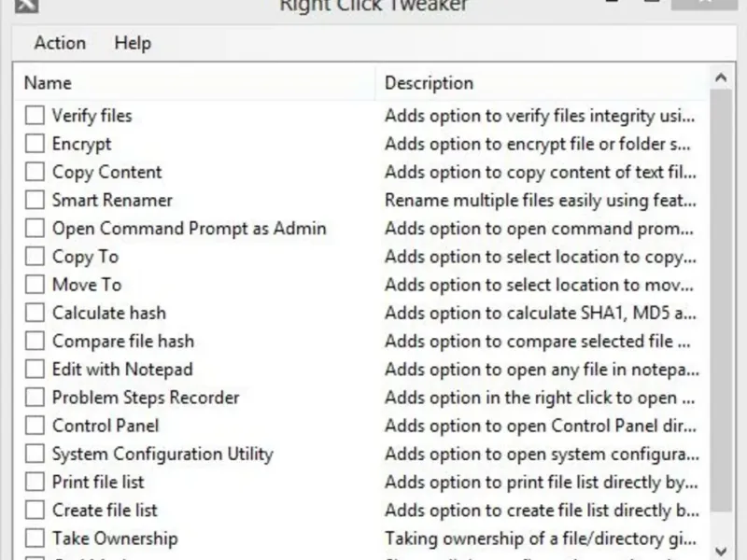Tick the Move To checkbox
Screen dimensions: 747x560
coord(35,285)
